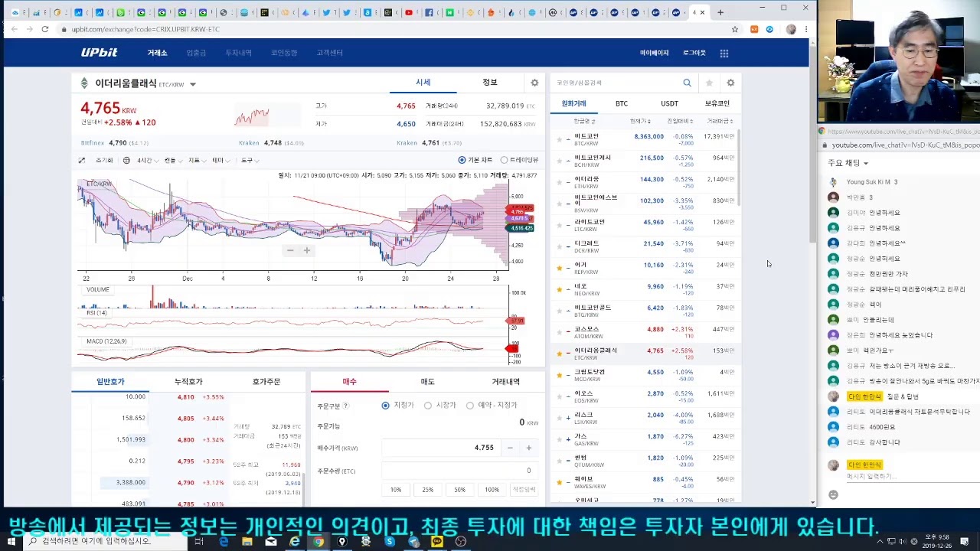This screenshot has width=980, height=551.
Task: Click the browser reload icon
Action: [x=45, y=29]
